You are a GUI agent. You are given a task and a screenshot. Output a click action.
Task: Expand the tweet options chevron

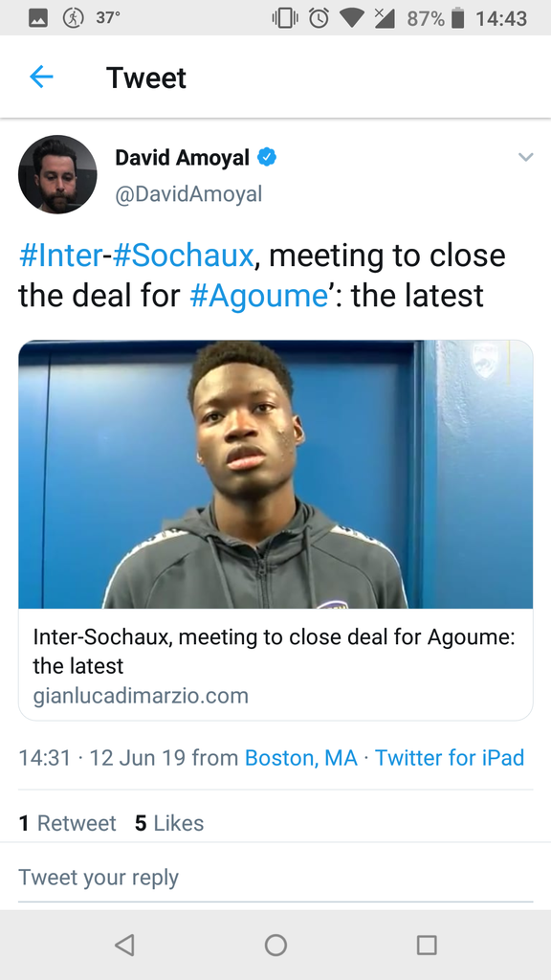pos(526,157)
